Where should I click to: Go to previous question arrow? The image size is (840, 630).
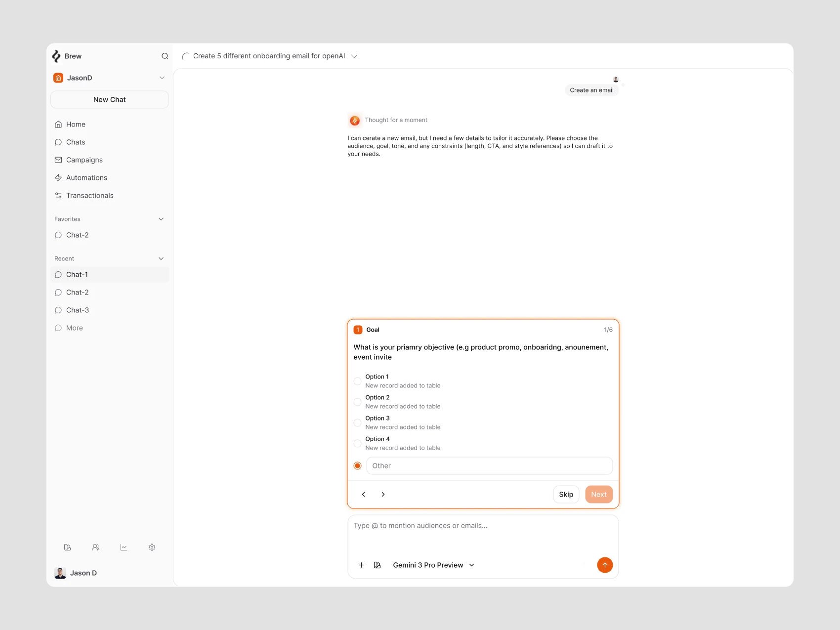point(364,495)
